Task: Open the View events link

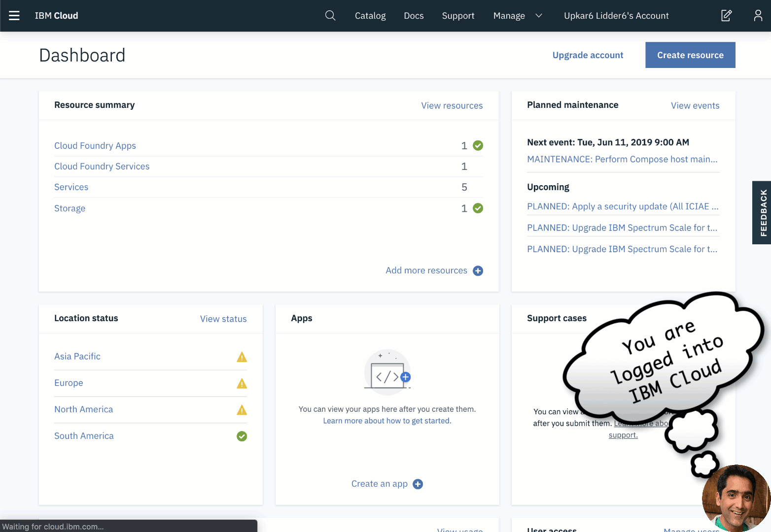Action: (695, 105)
